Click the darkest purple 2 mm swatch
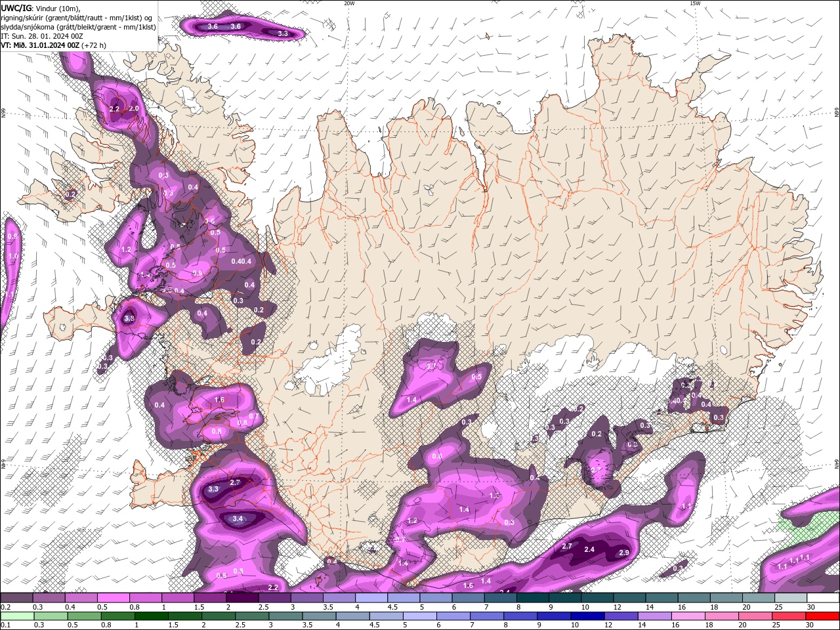The height and width of the screenshot is (630, 840). click(x=242, y=598)
